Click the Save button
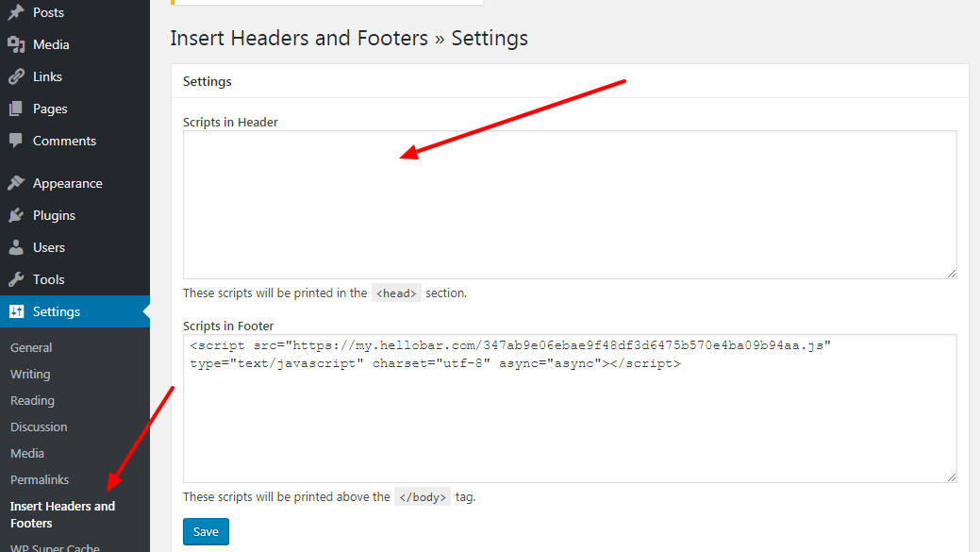 pyautogui.click(x=206, y=531)
